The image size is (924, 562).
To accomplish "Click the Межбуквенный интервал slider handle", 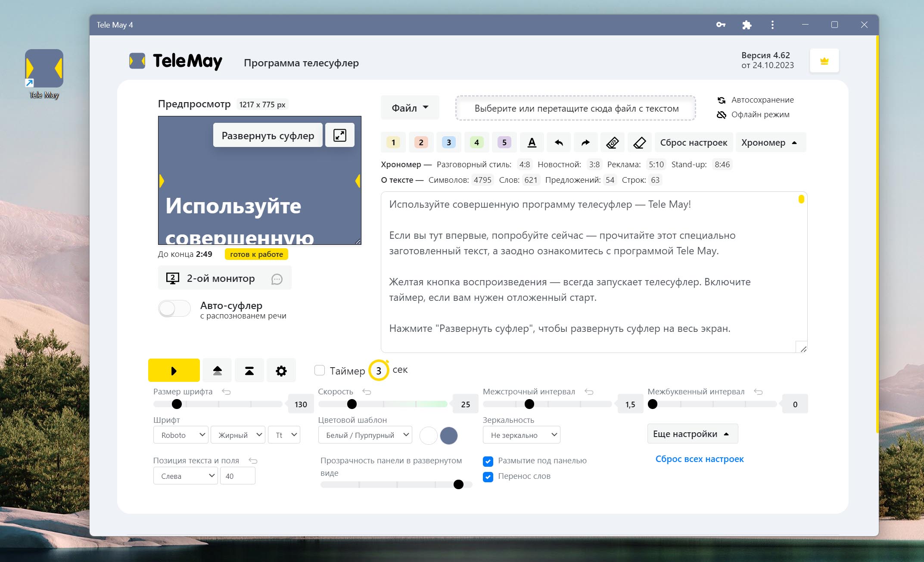I will 653,404.
